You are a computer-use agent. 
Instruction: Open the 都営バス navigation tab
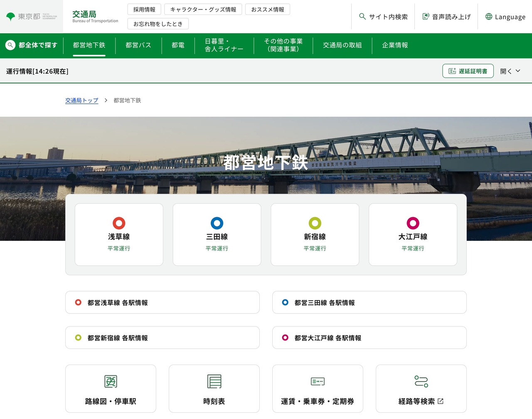(x=138, y=45)
